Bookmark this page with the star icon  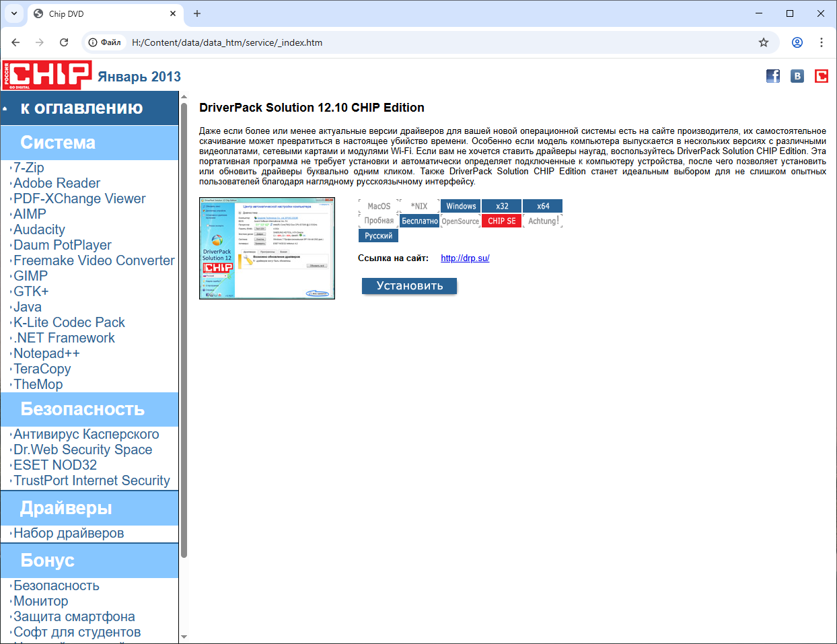(x=764, y=42)
